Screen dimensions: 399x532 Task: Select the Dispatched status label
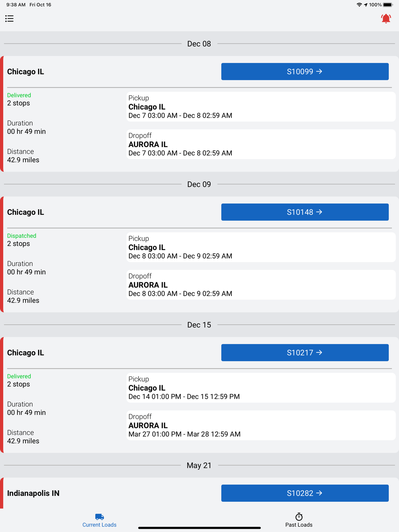pos(22,236)
